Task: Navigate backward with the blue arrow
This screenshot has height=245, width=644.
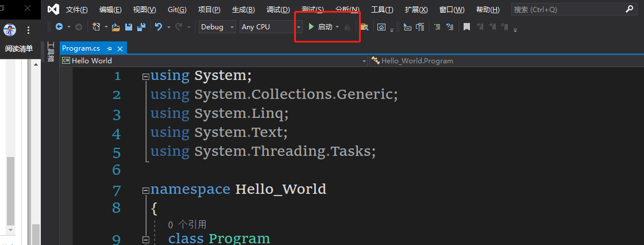Action: tap(59, 26)
